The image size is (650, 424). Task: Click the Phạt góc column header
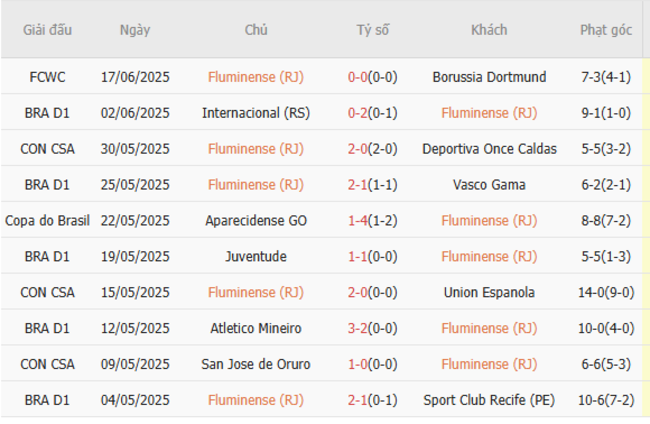click(x=606, y=30)
